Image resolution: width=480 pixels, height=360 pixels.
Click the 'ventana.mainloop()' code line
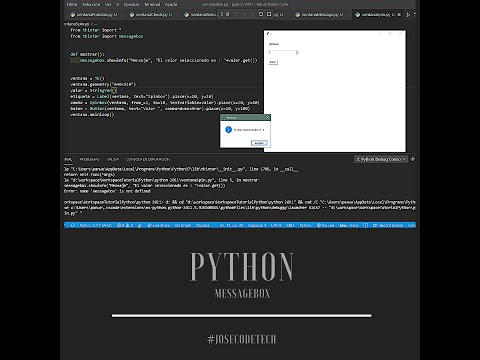[x=92, y=114]
